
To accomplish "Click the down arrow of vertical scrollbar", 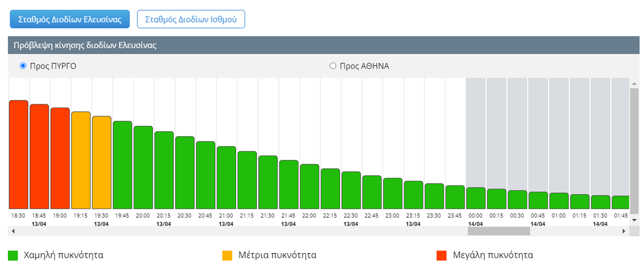I will 634,220.
